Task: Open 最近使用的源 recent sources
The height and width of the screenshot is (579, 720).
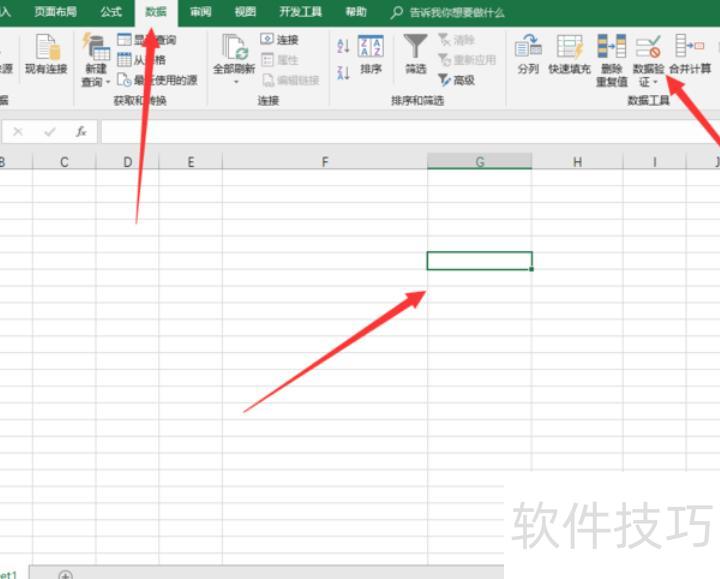Action: 158,80
